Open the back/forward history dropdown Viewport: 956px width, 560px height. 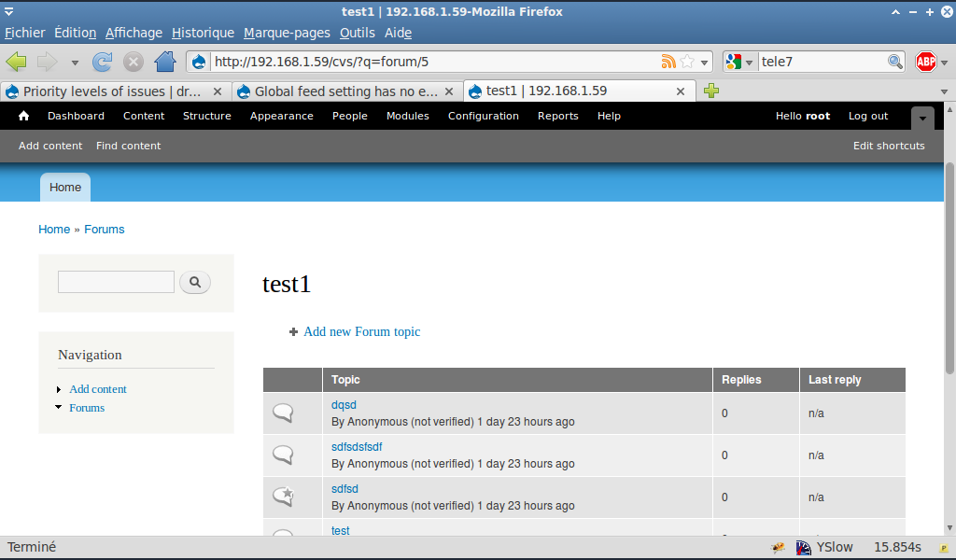click(75, 63)
